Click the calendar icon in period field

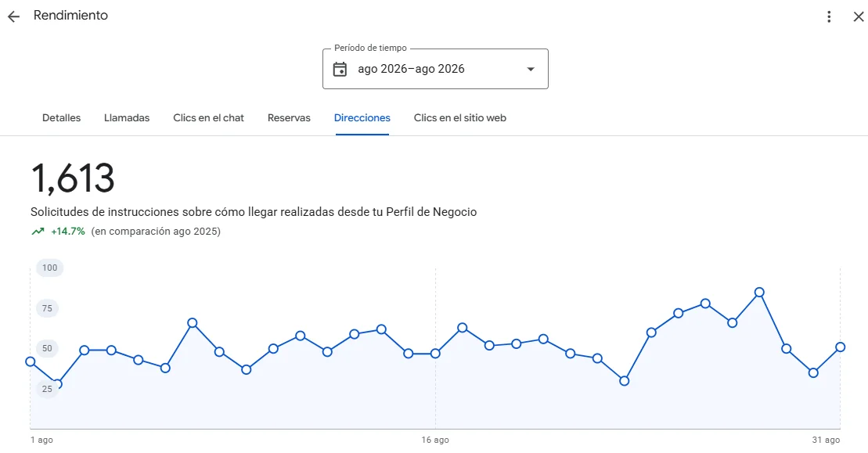pos(340,69)
